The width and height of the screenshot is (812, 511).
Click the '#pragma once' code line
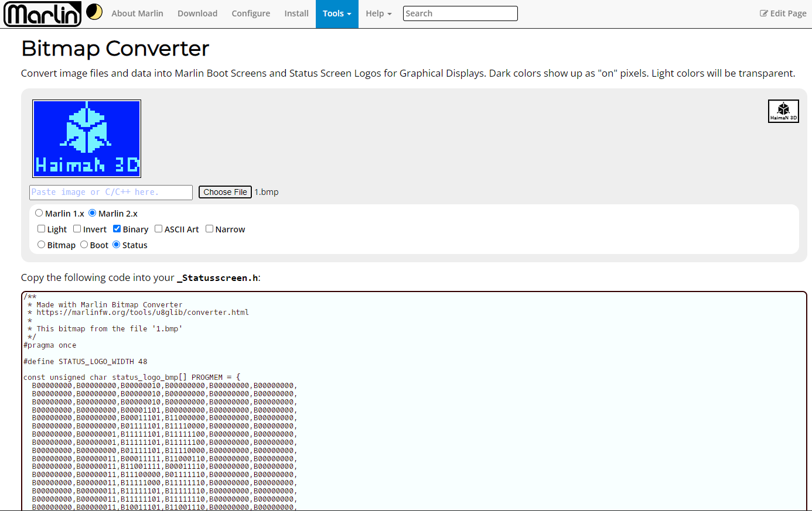(x=50, y=345)
